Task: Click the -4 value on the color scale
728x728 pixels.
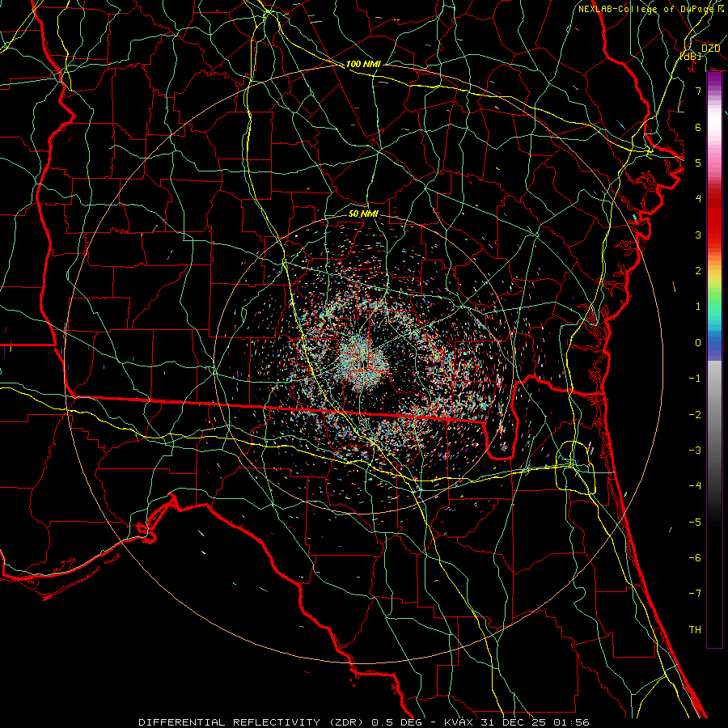Action: pyautogui.click(x=695, y=485)
